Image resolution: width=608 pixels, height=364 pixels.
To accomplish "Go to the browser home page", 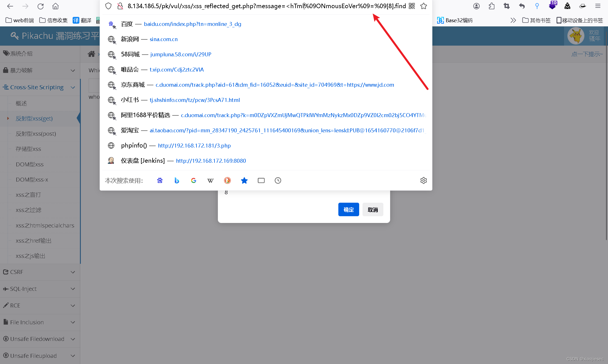I will (x=56, y=6).
